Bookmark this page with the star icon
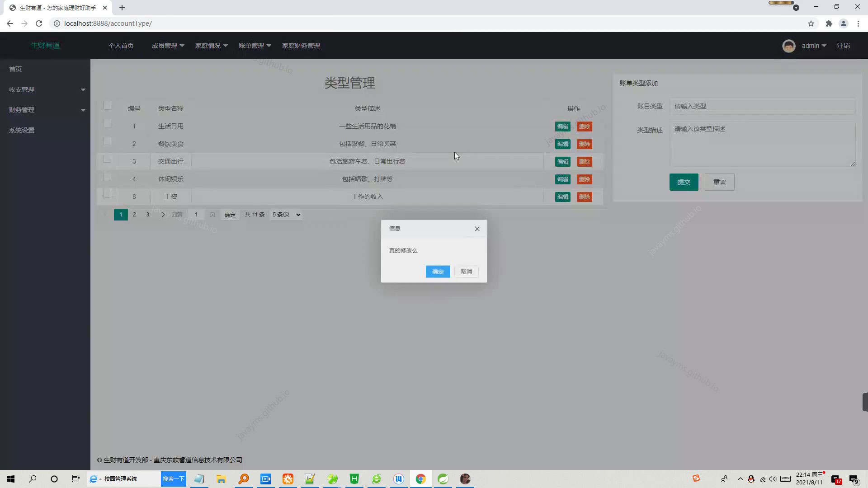This screenshot has width=868, height=488. [x=811, y=23]
